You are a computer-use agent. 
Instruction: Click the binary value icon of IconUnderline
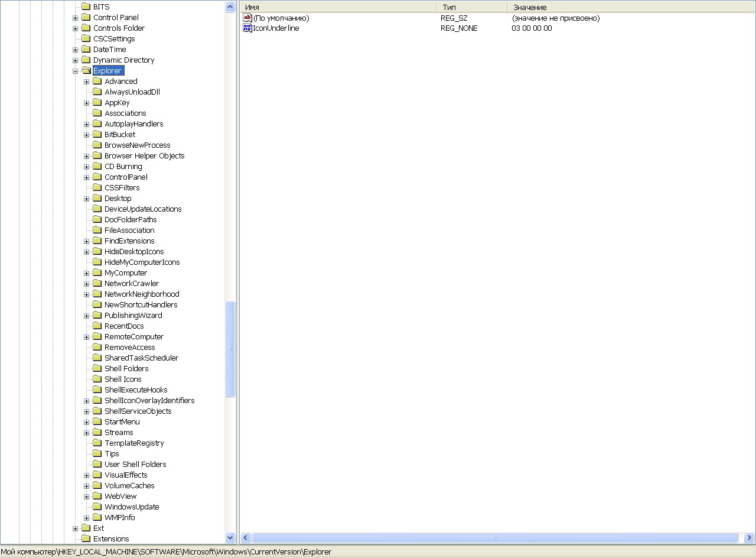pos(247,28)
